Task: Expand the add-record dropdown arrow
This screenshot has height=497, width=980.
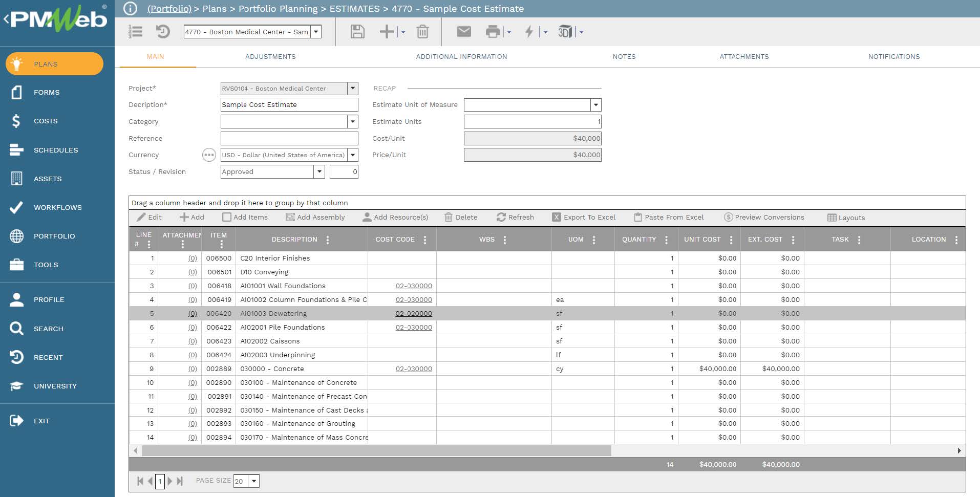Action: pos(403,32)
